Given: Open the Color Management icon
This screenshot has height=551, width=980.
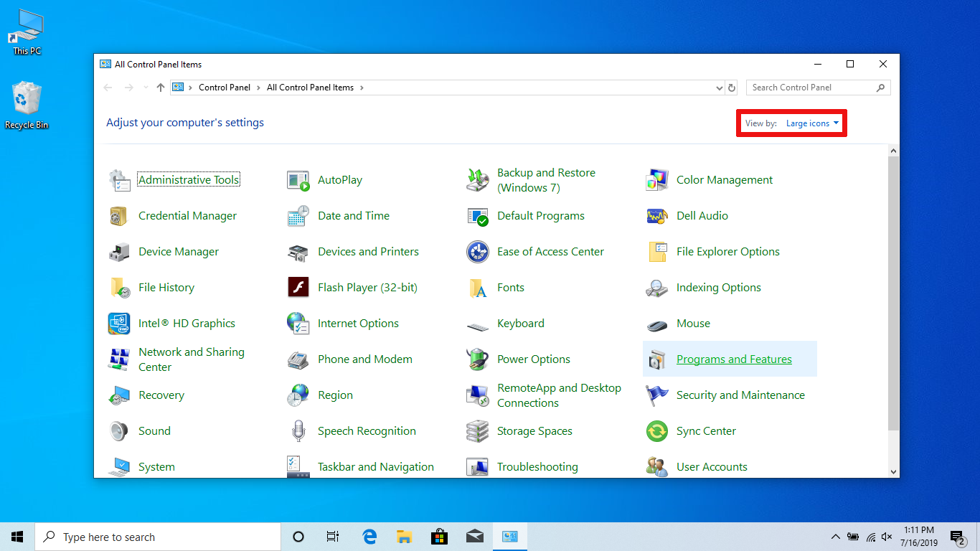Looking at the screenshot, I should (657, 180).
